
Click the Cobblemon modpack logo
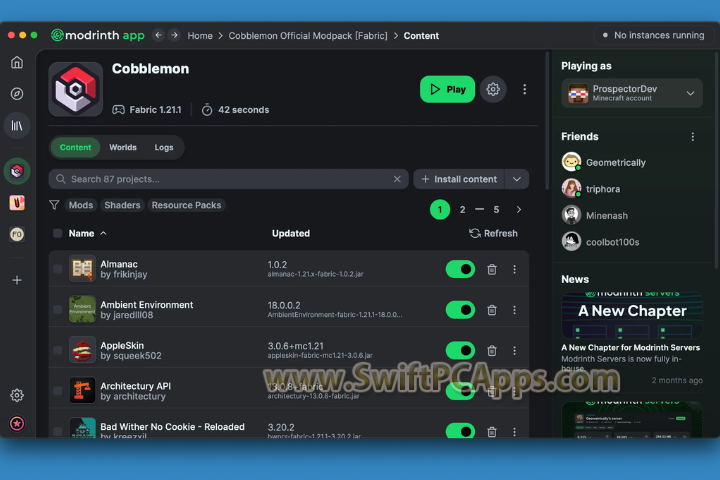pyautogui.click(x=76, y=89)
